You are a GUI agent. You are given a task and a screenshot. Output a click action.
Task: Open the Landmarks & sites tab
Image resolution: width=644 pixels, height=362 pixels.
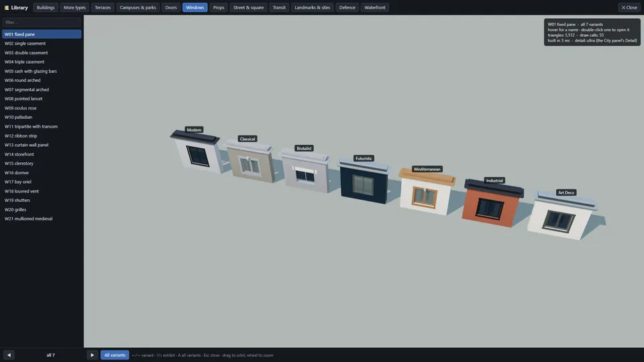coord(312,7)
